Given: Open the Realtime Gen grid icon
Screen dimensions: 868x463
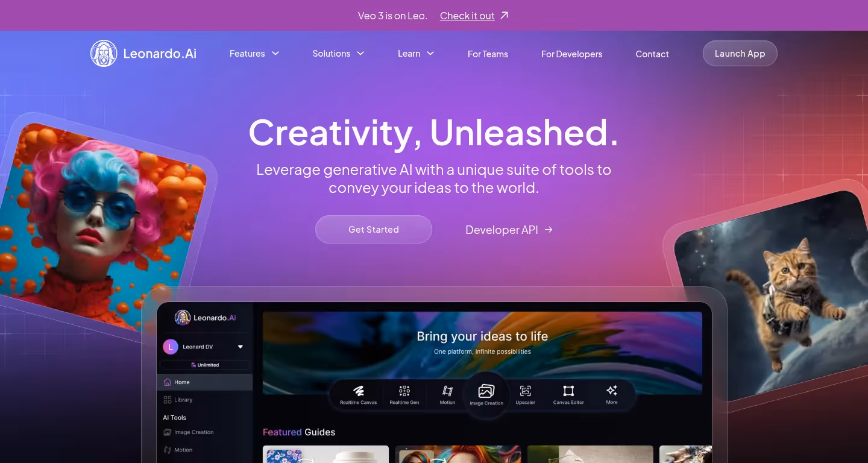Looking at the screenshot, I should click(404, 391).
